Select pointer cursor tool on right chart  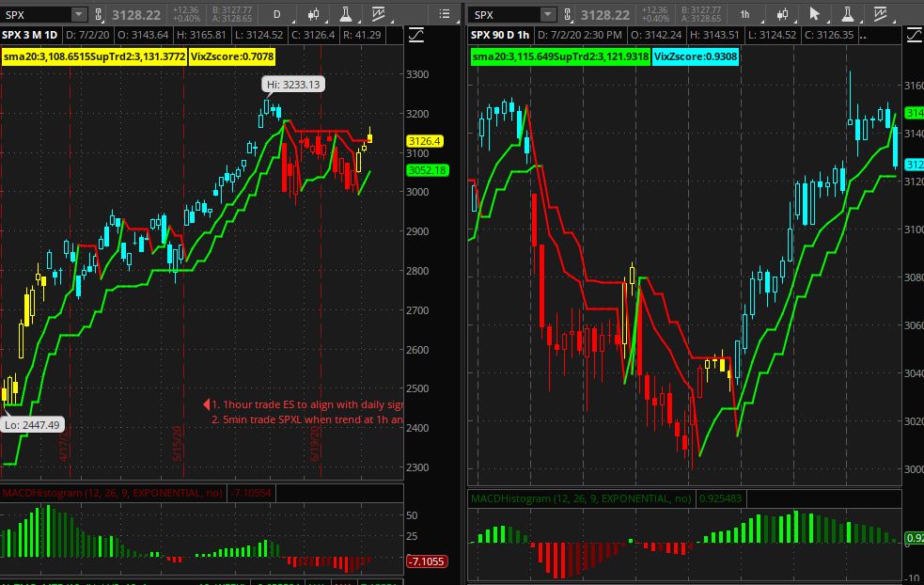coord(815,15)
